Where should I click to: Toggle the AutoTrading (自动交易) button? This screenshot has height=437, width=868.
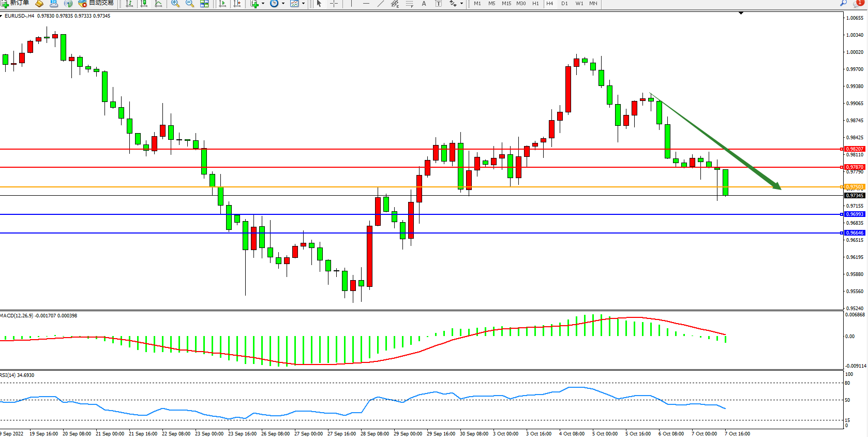tap(96, 3)
